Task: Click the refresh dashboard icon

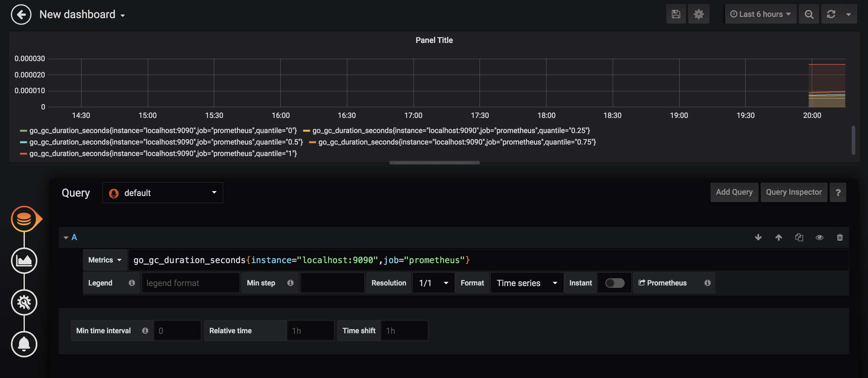Action: 831,14
